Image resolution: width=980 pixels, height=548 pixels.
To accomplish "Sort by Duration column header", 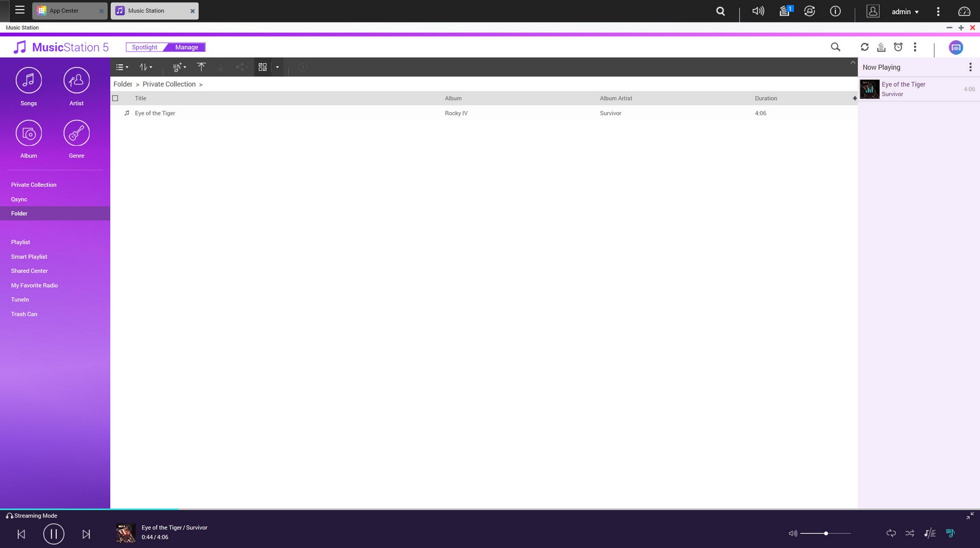I will click(x=766, y=98).
